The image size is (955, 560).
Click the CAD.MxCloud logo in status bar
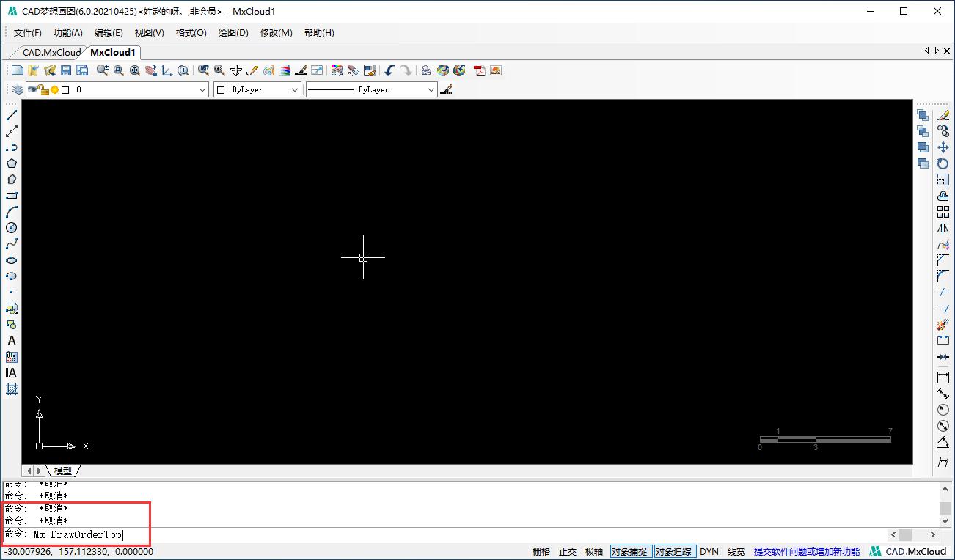point(909,551)
